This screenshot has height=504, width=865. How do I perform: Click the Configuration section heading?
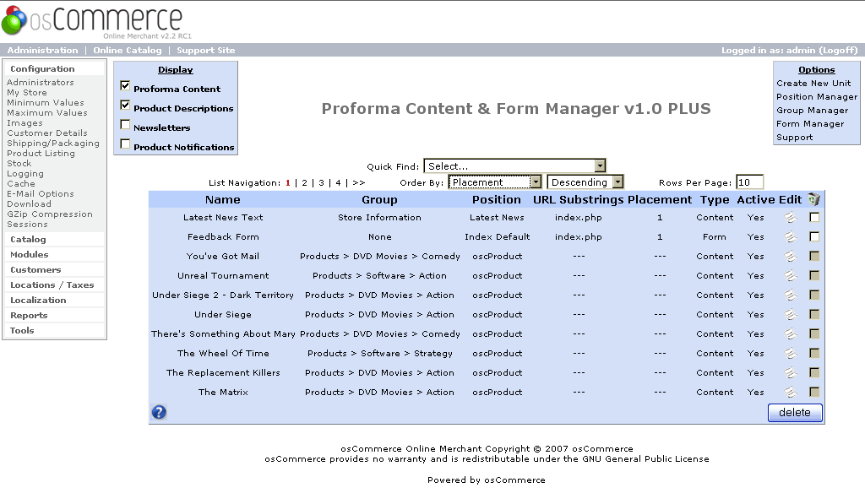pos(42,69)
